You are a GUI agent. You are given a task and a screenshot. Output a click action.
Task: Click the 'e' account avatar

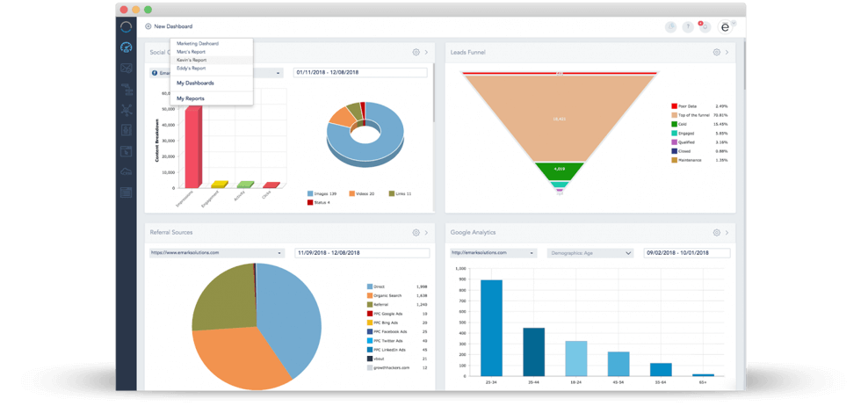725,27
